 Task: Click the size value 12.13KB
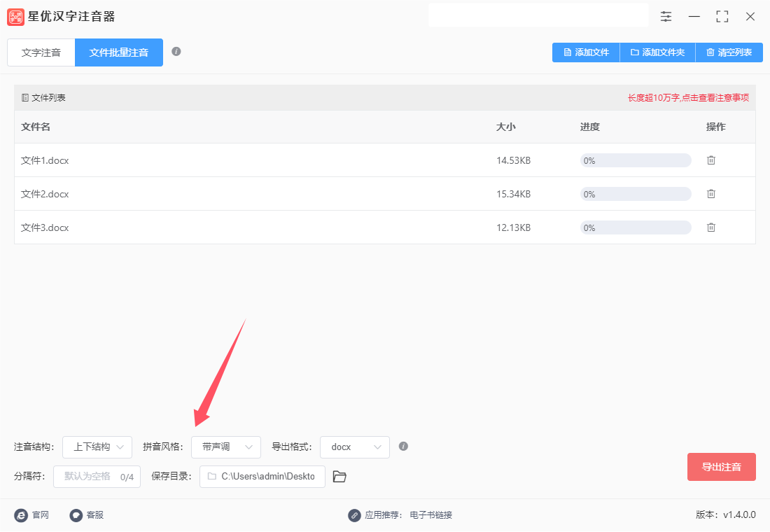coord(513,228)
